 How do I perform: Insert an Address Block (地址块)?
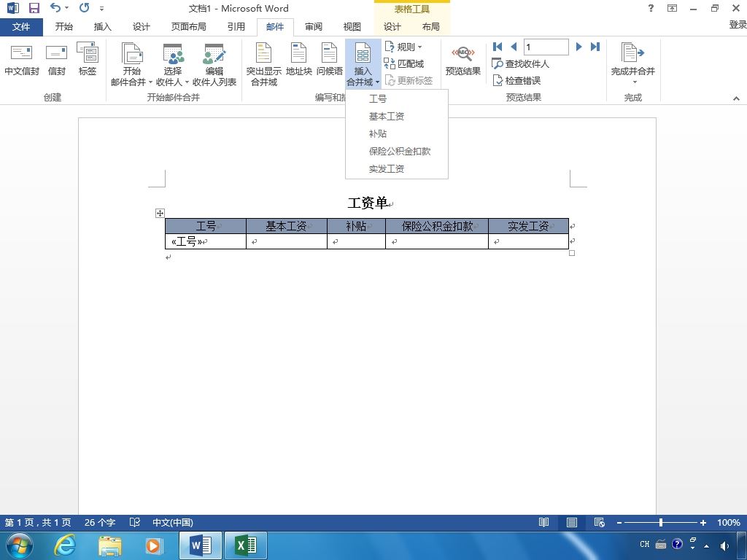pos(298,61)
